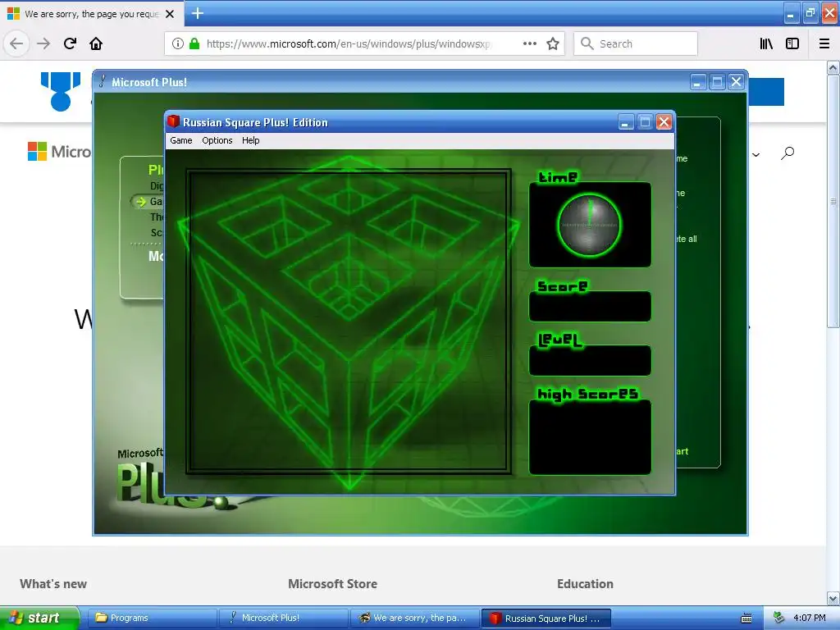Minimize the Russian Square Plus! Edition window
This screenshot has width=840, height=630.
pyautogui.click(x=626, y=122)
